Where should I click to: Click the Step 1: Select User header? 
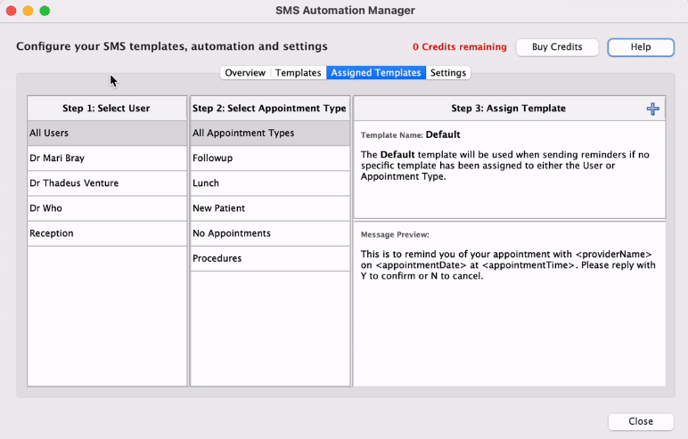point(107,108)
